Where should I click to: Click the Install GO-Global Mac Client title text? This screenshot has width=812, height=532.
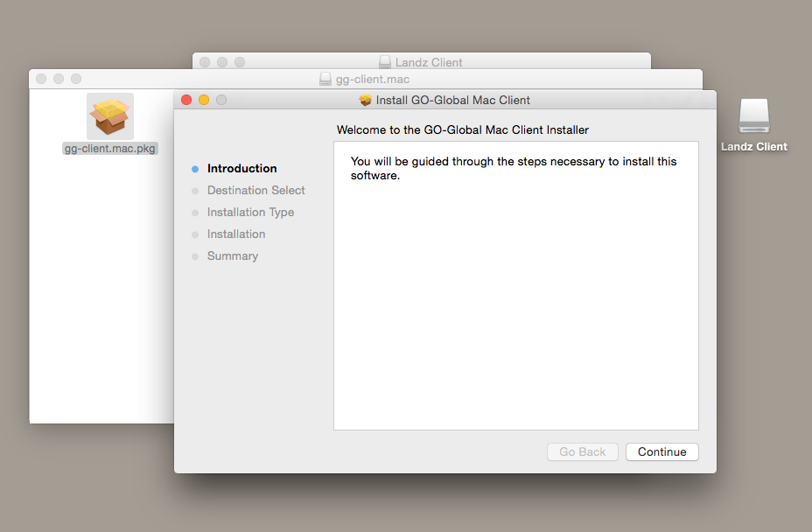point(453,100)
